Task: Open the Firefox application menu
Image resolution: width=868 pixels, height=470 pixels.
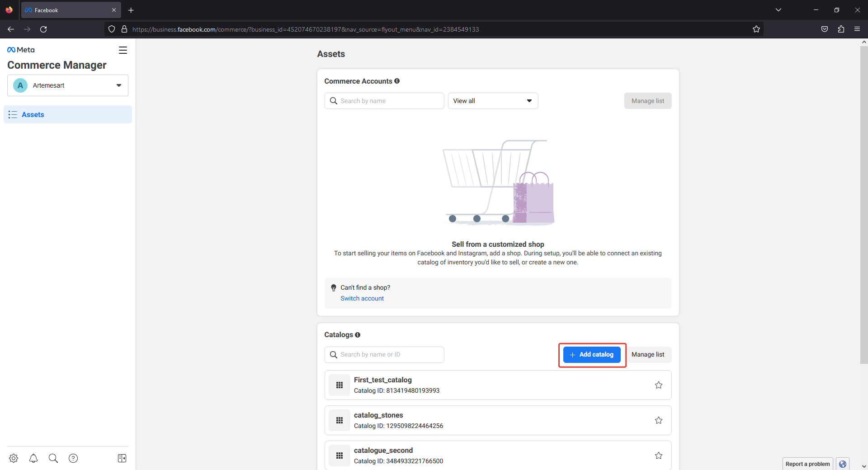Action: coord(857,29)
